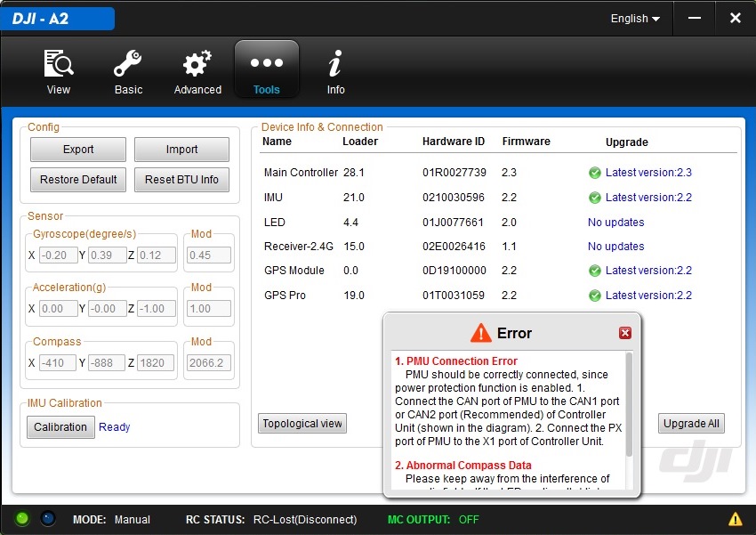The image size is (756, 535).
Task: Click the Loader column header
Action: [360, 142]
